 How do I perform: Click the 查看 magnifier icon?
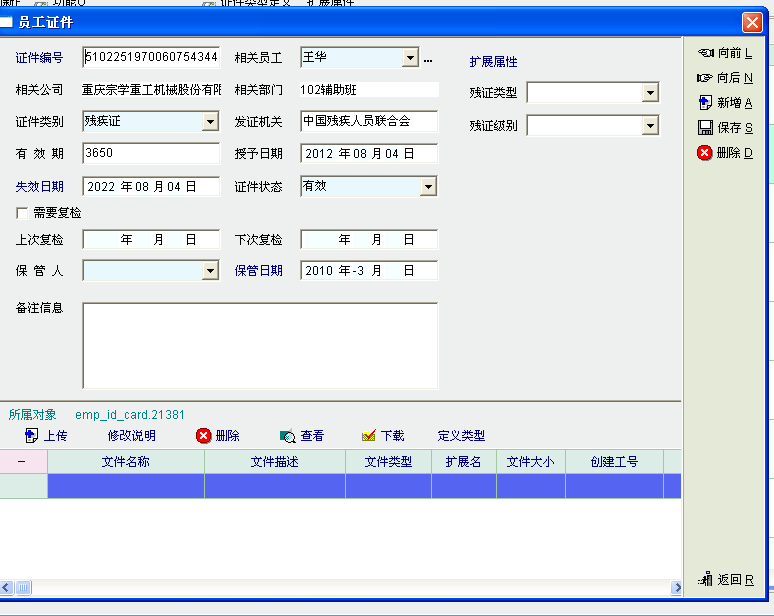tap(287, 436)
